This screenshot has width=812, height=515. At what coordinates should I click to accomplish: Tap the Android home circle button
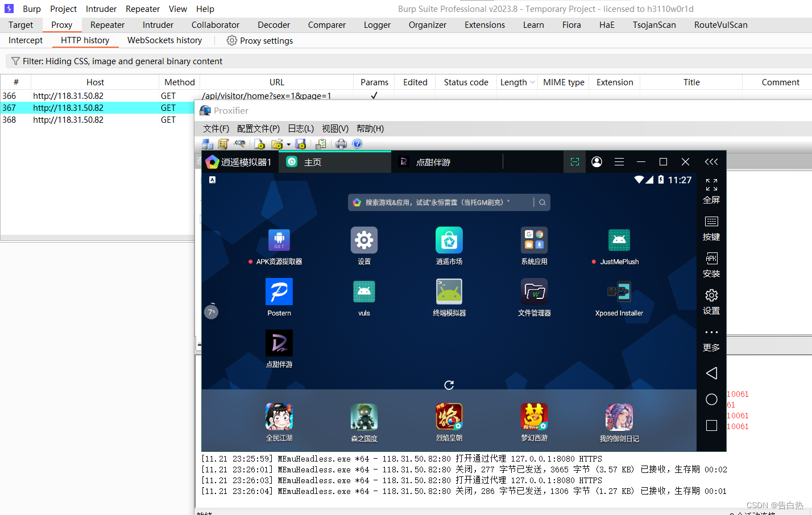[711, 399]
